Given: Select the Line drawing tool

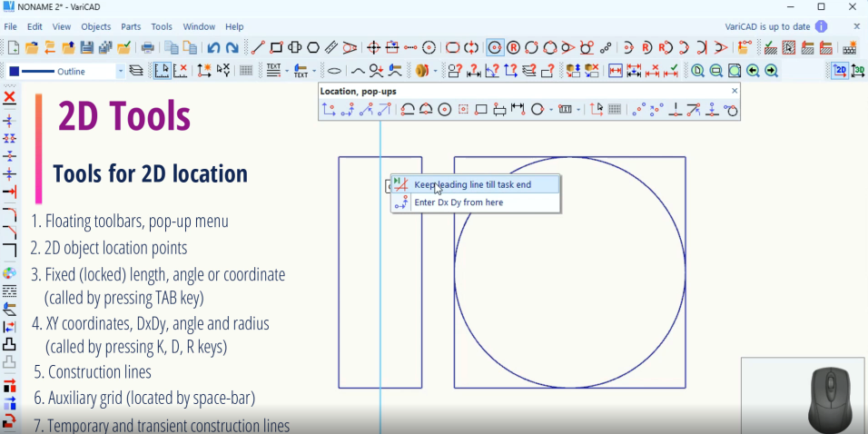Looking at the screenshot, I should point(258,47).
